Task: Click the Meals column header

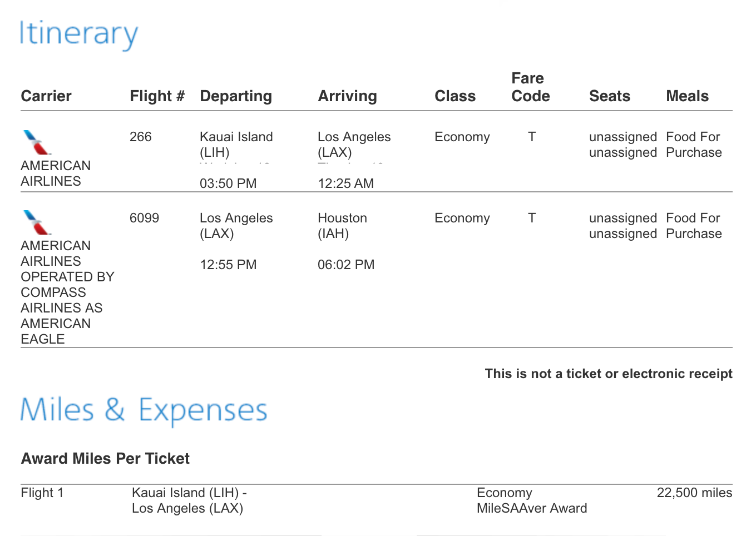Action: [687, 96]
